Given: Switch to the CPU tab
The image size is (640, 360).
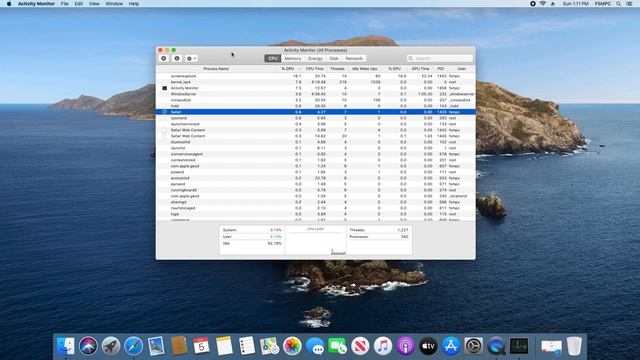Looking at the screenshot, I should point(273,58).
